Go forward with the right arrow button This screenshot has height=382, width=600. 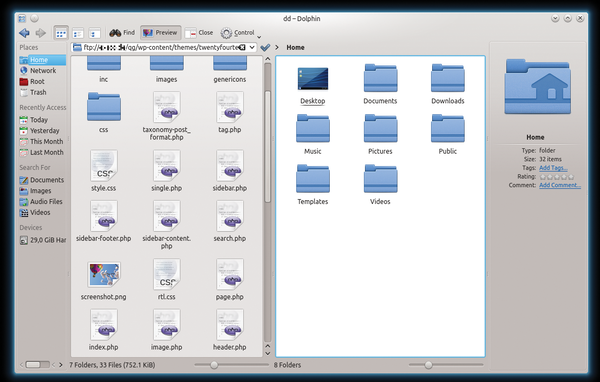coord(40,33)
